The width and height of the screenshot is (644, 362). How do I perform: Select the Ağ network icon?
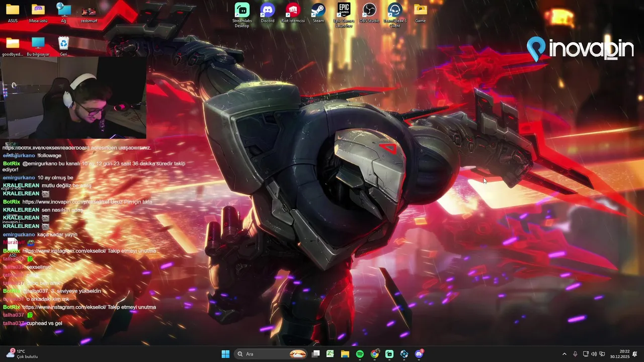tap(63, 13)
